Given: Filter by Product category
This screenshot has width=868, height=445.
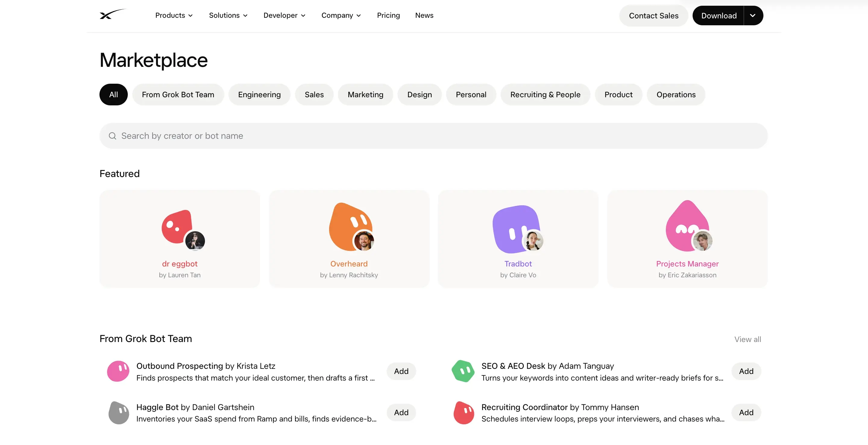Looking at the screenshot, I should (x=618, y=95).
